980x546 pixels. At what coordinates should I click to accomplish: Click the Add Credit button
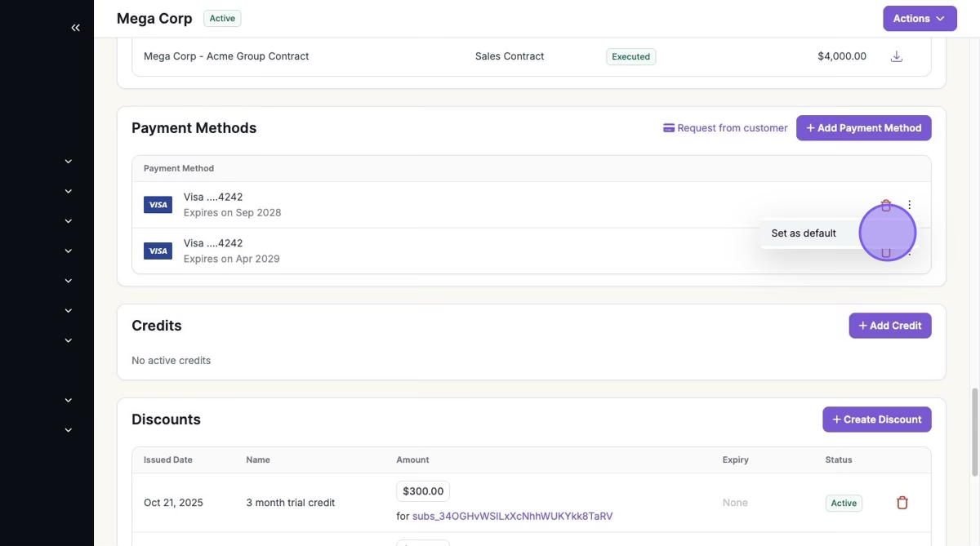point(890,326)
